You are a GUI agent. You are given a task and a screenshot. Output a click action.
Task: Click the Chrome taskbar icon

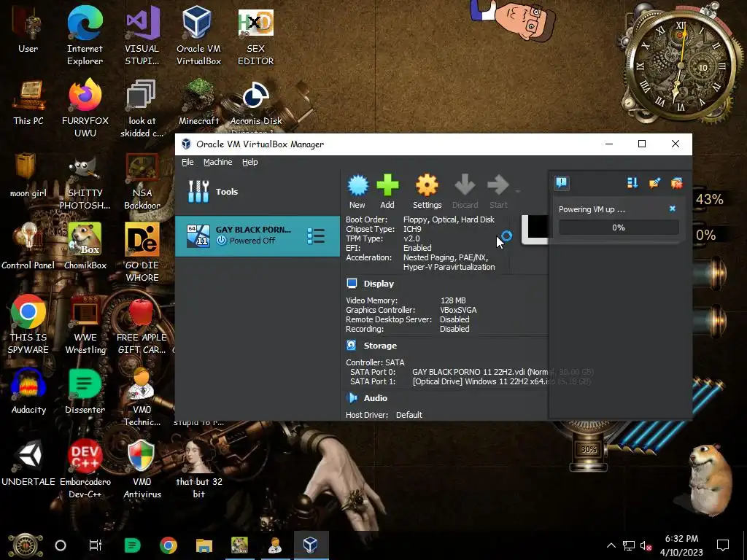[x=169, y=545]
